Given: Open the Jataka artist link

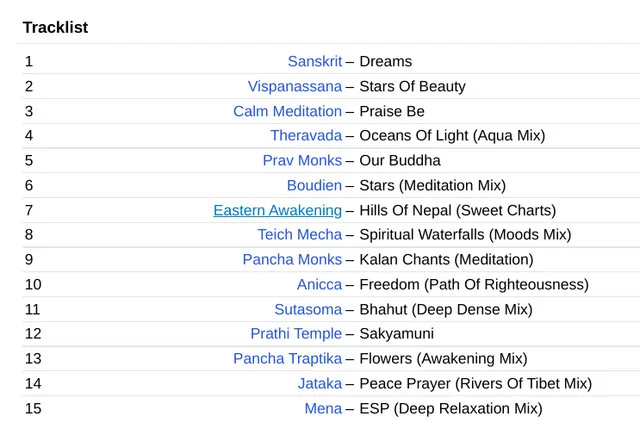Looking at the screenshot, I should point(319,384).
